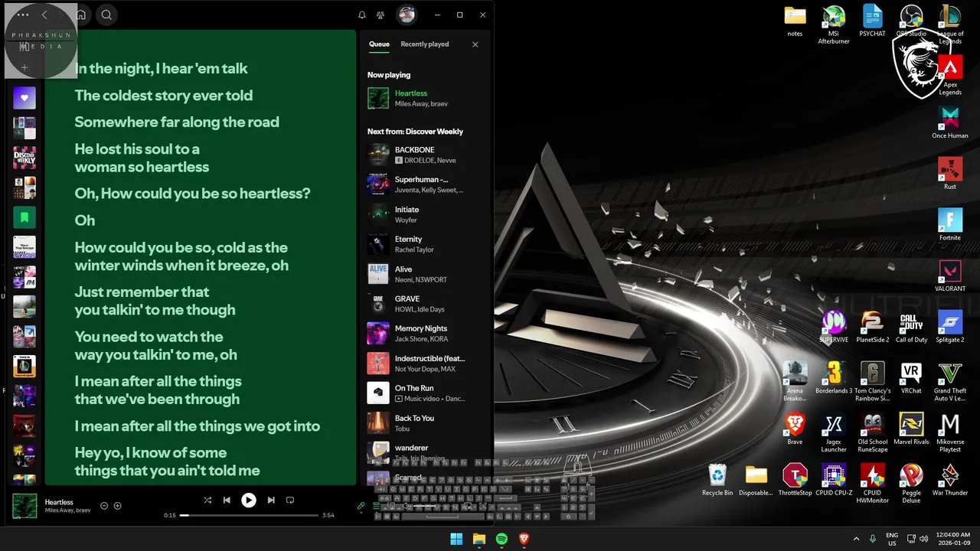Open Spotify search

(106, 15)
